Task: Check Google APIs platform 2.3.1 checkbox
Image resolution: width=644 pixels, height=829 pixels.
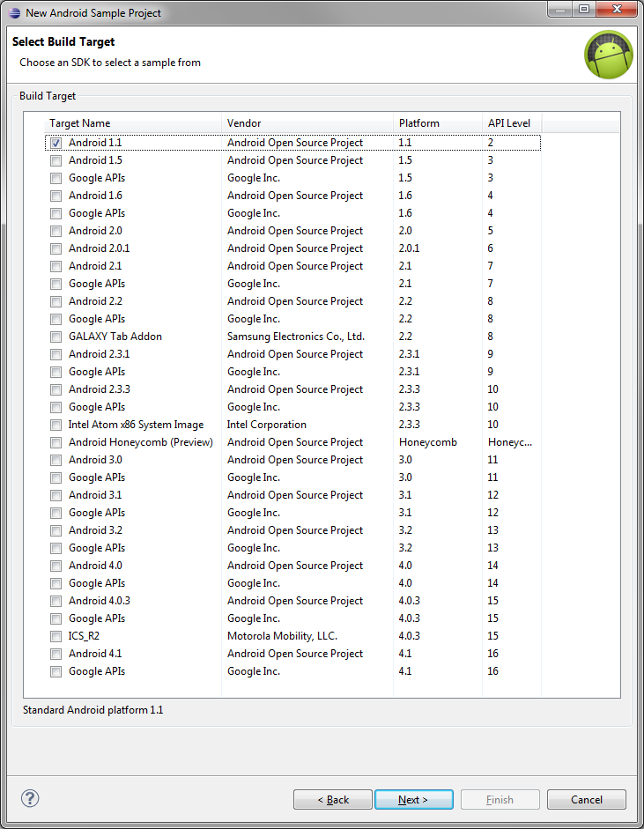Action: (x=56, y=372)
